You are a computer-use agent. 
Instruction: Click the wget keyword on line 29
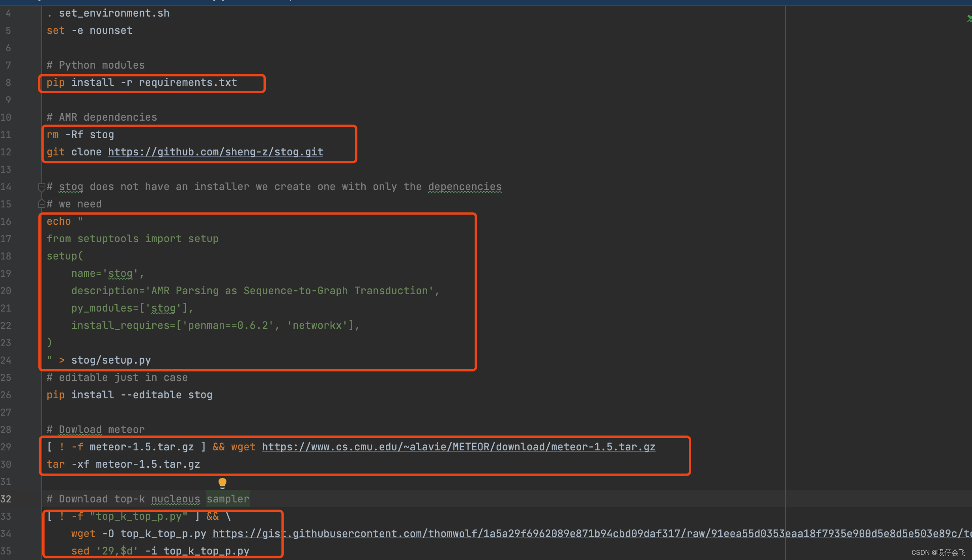[243, 447]
